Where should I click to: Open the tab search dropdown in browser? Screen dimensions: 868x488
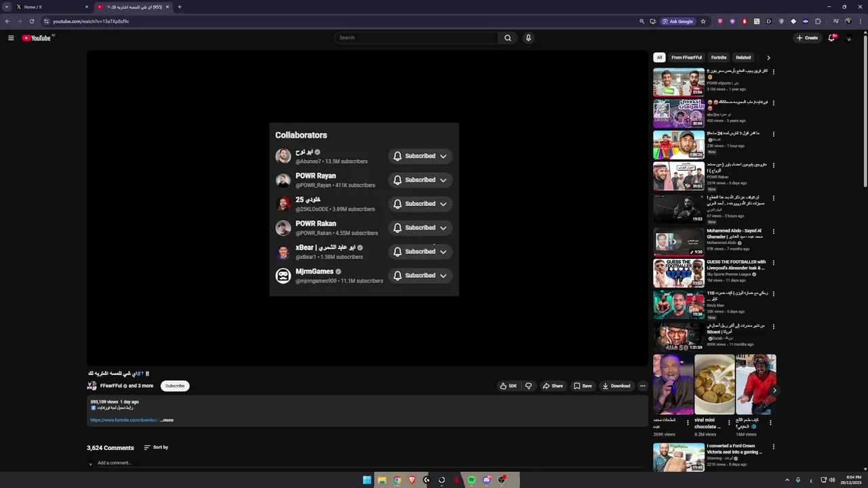(7, 7)
